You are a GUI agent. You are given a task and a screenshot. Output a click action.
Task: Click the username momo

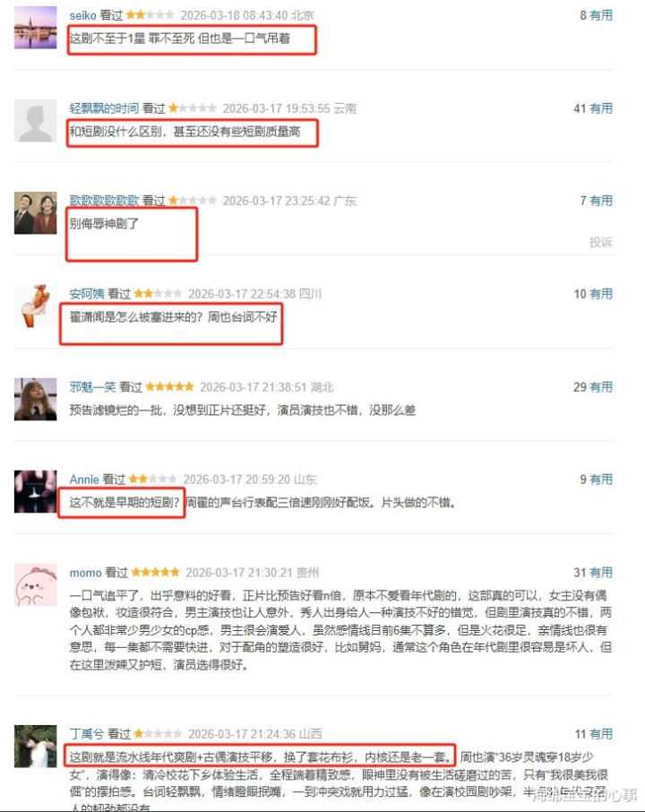tap(85, 573)
